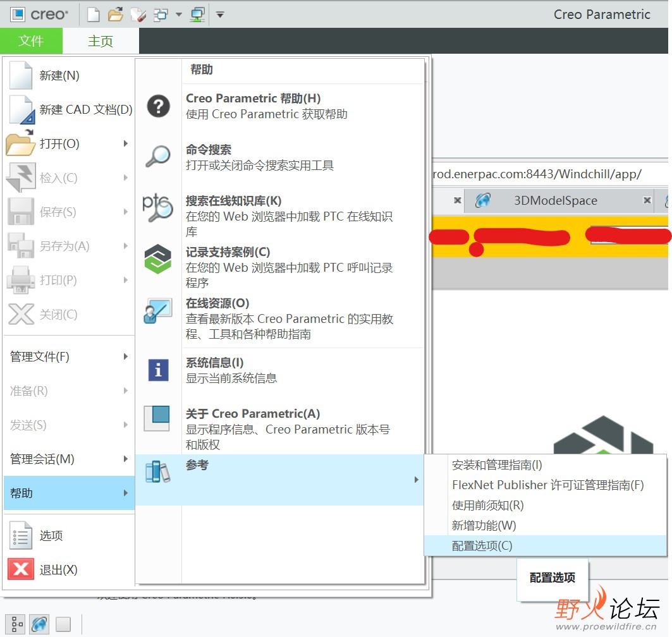Click 打开或关闭命令搜索实用工具 description text
The image size is (672, 637).
pyautogui.click(x=259, y=166)
